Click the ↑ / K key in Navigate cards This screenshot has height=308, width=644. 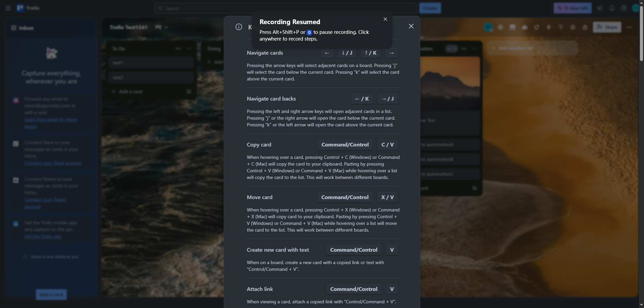coord(370,53)
